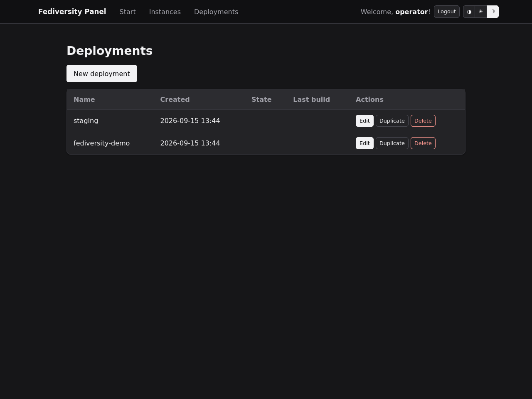The width and height of the screenshot is (532, 399).
Task: Open Deployments in the navigation bar
Action: coord(216,12)
